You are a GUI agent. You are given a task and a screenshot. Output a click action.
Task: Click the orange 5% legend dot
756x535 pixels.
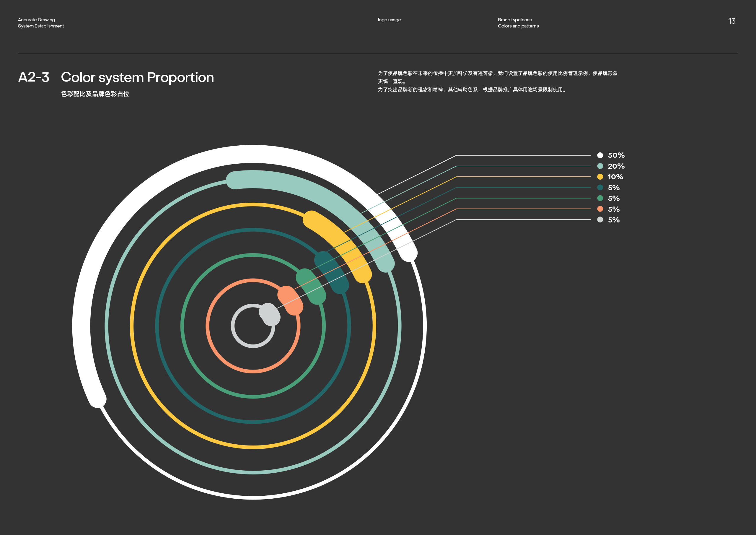(x=600, y=209)
